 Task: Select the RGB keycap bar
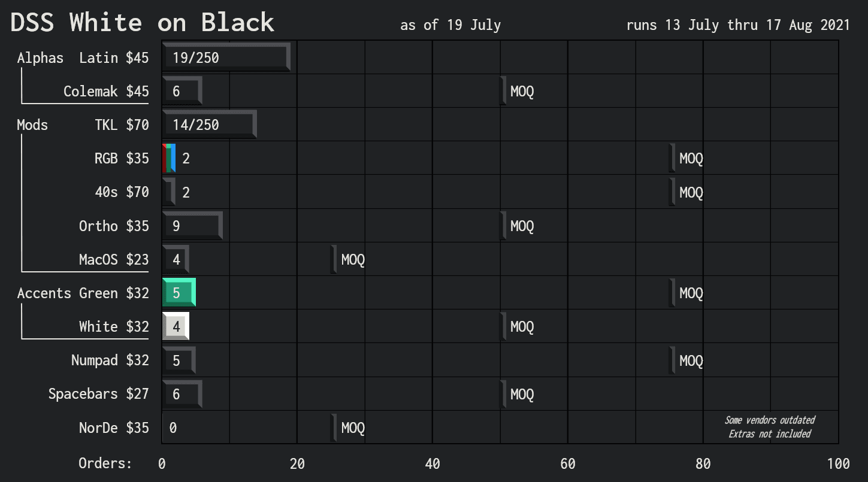tap(169, 157)
